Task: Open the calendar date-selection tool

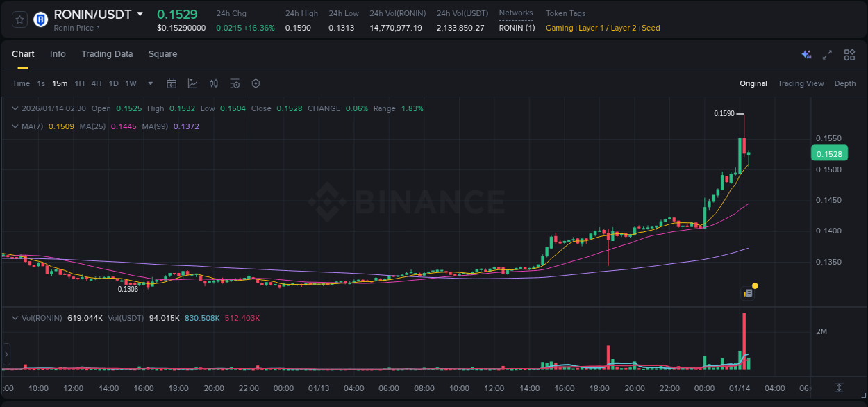Action: (172, 83)
